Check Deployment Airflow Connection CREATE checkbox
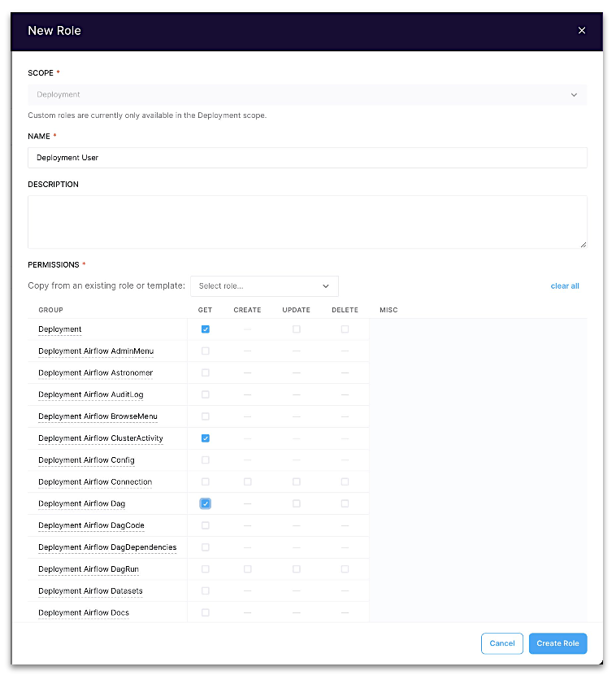 248,482
